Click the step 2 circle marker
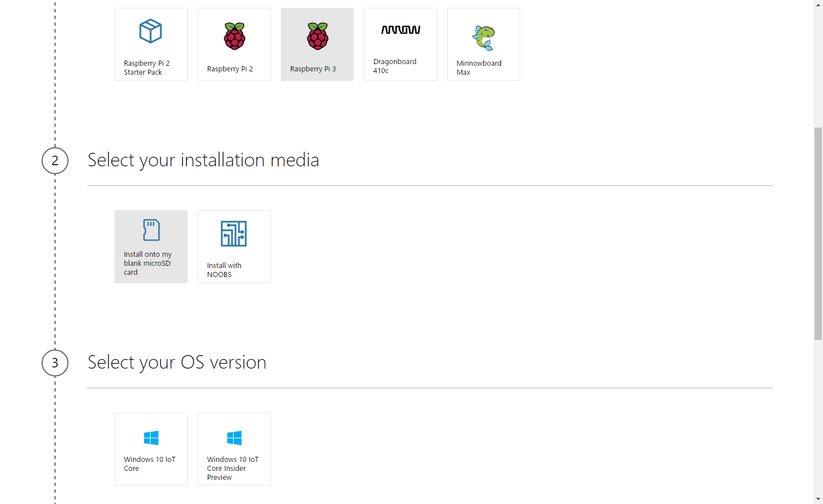This screenshot has width=823, height=504. pos(55,161)
